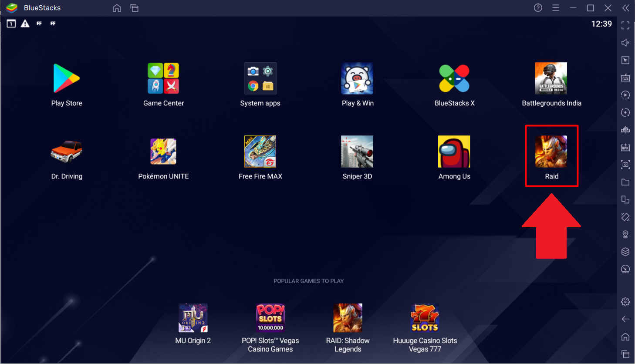Screen dimensions: 635x364
Task: Open the layers stack sidebar icon
Action: (x=625, y=252)
